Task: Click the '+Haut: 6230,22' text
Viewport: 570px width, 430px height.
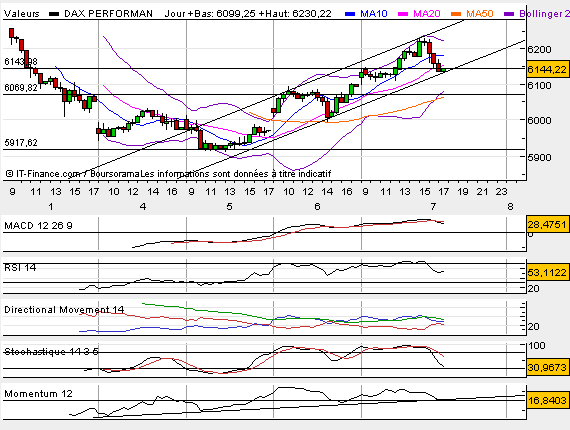Action: coord(295,14)
